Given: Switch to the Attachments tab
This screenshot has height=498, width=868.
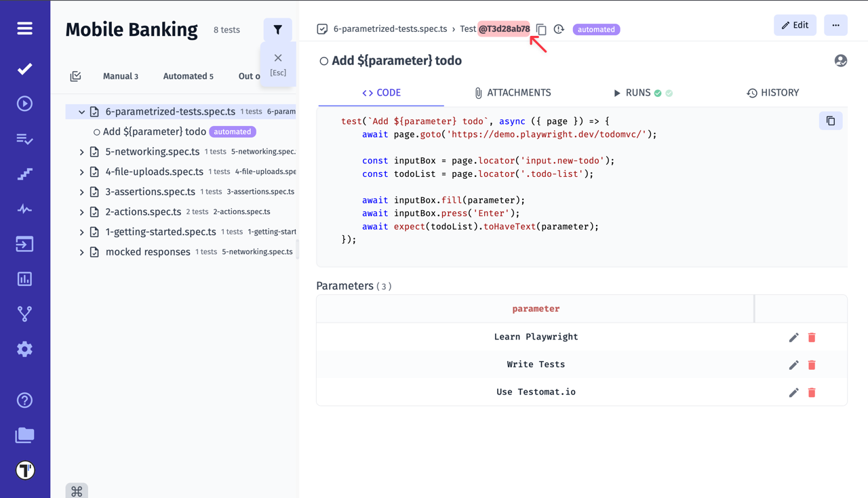Looking at the screenshot, I should pos(513,92).
